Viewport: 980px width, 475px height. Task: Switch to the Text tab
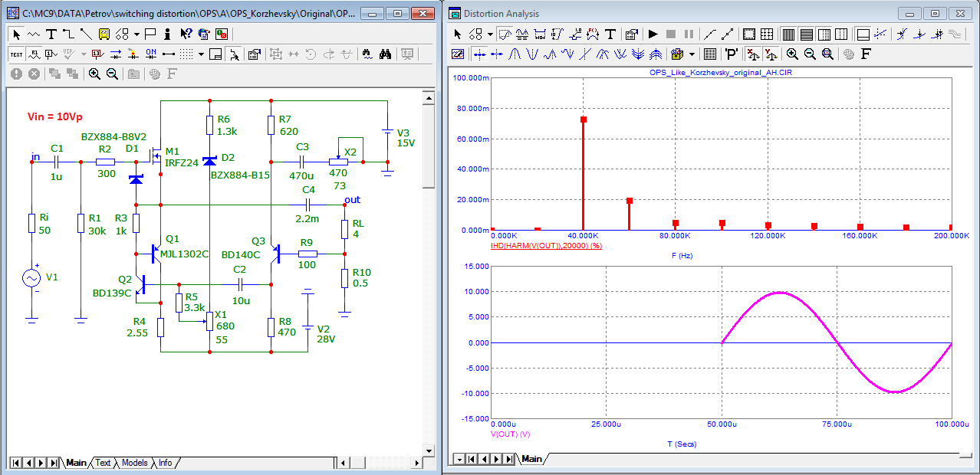103,463
